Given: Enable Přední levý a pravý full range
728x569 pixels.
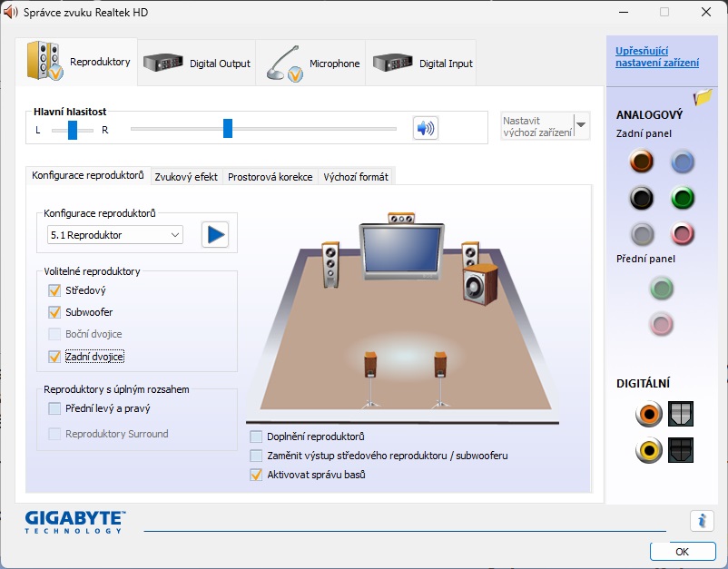Looking at the screenshot, I should (54, 408).
